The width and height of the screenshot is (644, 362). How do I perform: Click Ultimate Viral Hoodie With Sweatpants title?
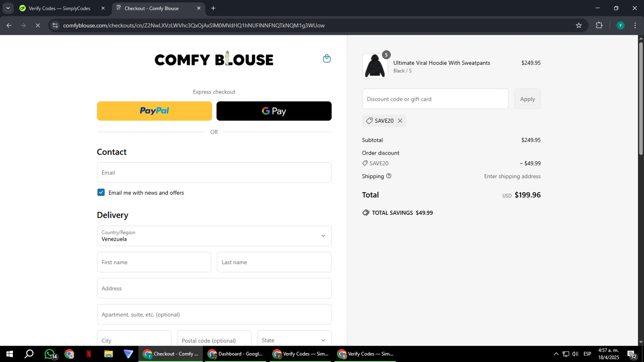pos(442,63)
